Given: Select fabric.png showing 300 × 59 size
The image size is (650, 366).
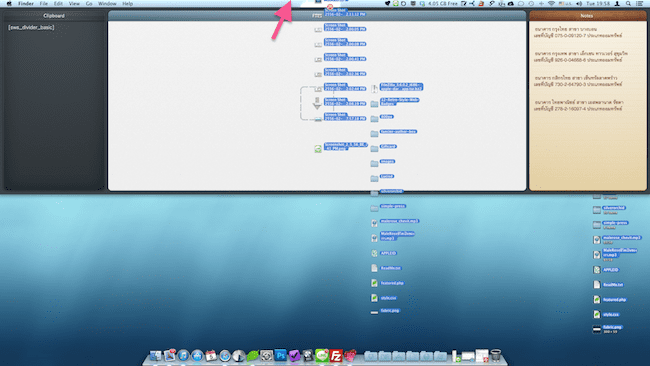Looking at the screenshot, I should click(x=608, y=329).
